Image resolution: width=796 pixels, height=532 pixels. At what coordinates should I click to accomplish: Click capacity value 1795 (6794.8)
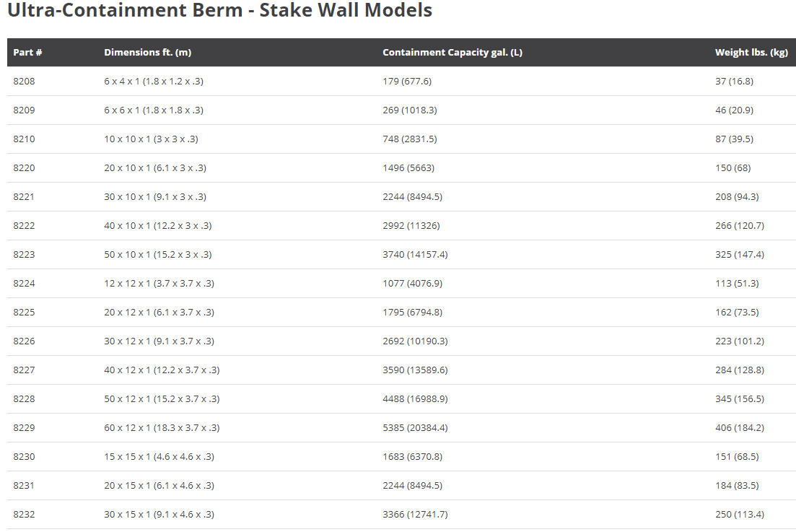[413, 313]
